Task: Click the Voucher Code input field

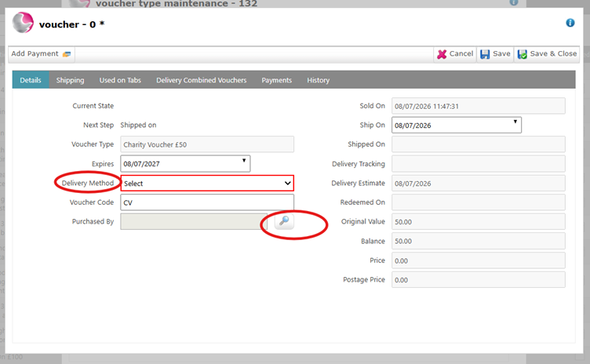Action: [207, 202]
